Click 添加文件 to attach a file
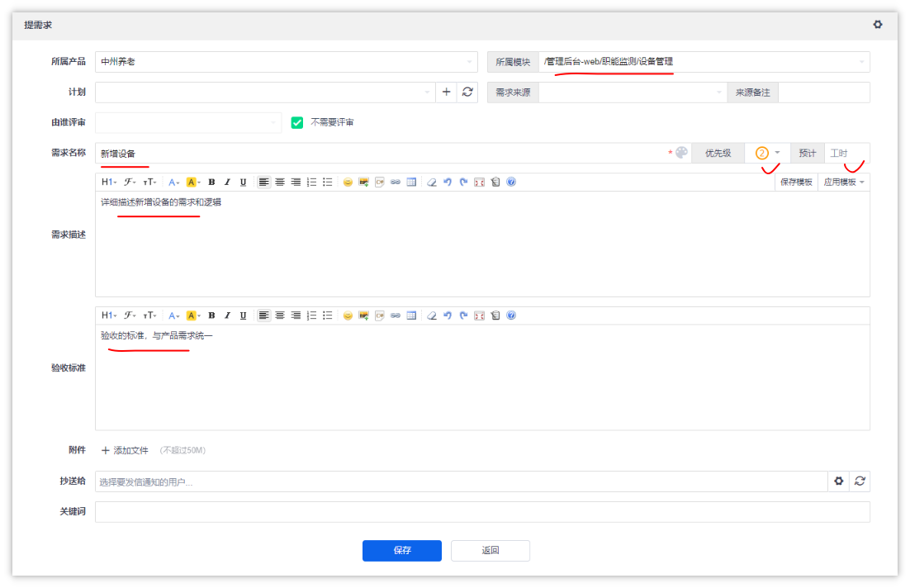The height and width of the screenshot is (588, 910). [125, 450]
